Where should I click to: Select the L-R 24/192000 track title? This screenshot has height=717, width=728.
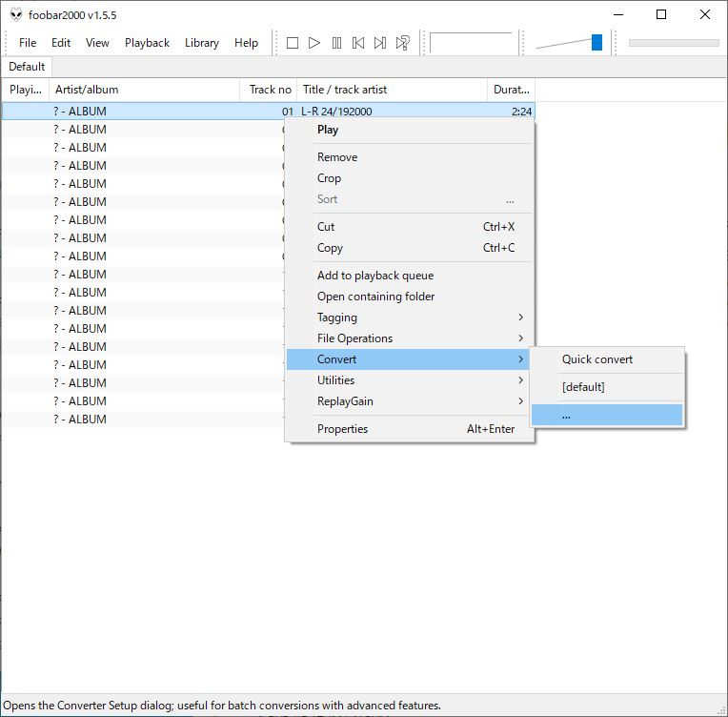click(x=336, y=112)
